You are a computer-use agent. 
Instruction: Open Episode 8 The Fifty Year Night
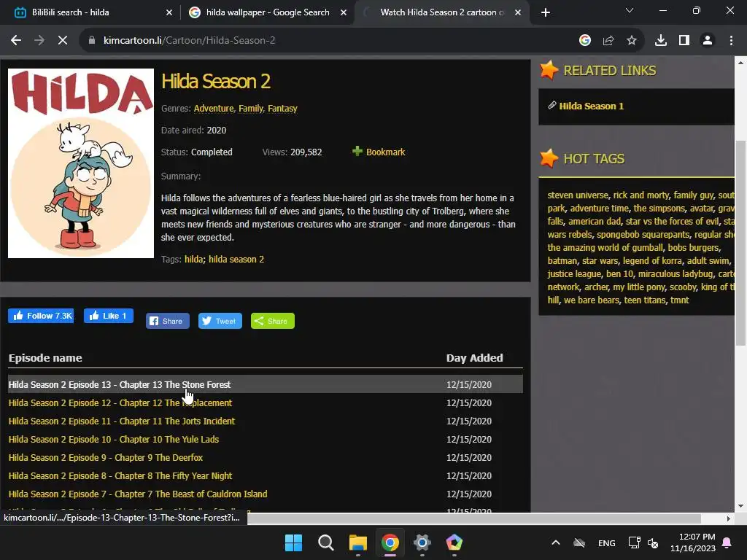120,475
